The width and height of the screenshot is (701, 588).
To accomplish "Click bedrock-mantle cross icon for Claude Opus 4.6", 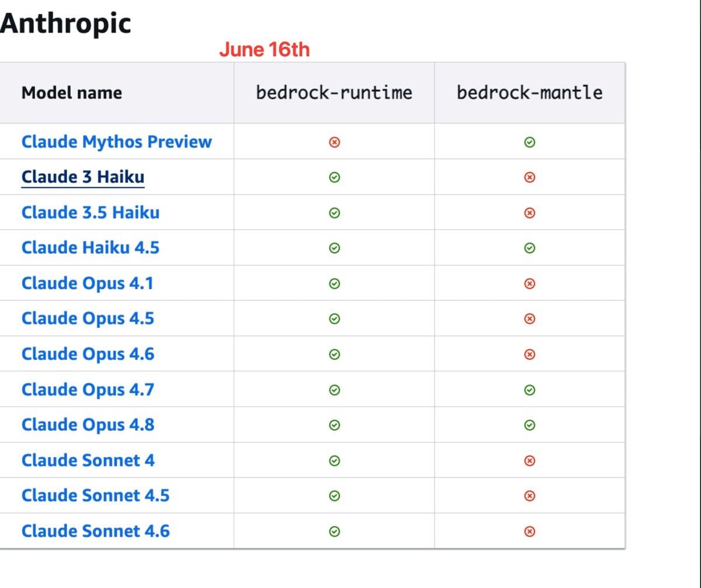I will (529, 354).
